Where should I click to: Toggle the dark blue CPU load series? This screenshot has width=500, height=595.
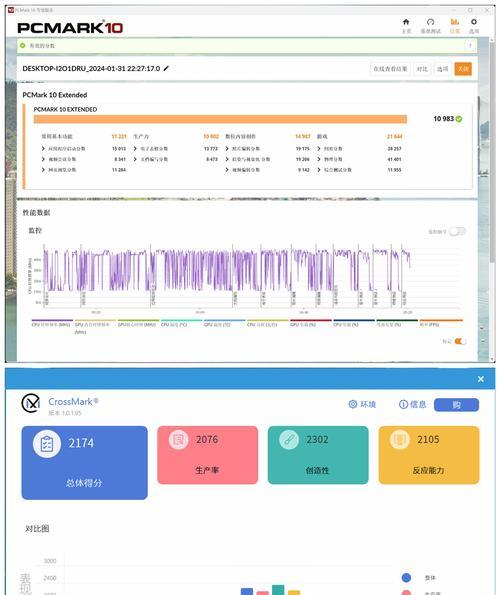[354, 323]
